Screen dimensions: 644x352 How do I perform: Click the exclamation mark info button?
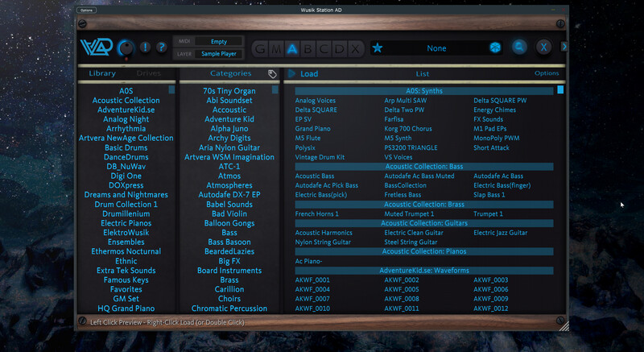coord(145,48)
